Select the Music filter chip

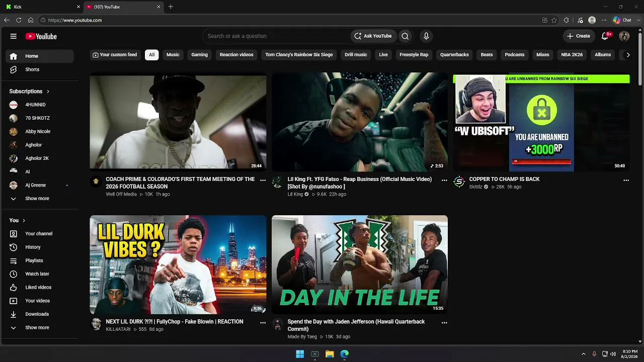point(173,55)
